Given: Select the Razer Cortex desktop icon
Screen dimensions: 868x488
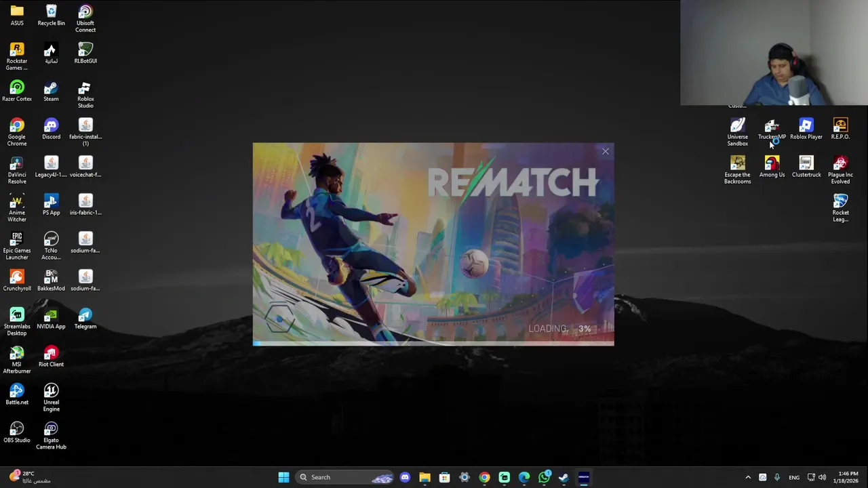Looking at the screenshot, I should point(17,91).
